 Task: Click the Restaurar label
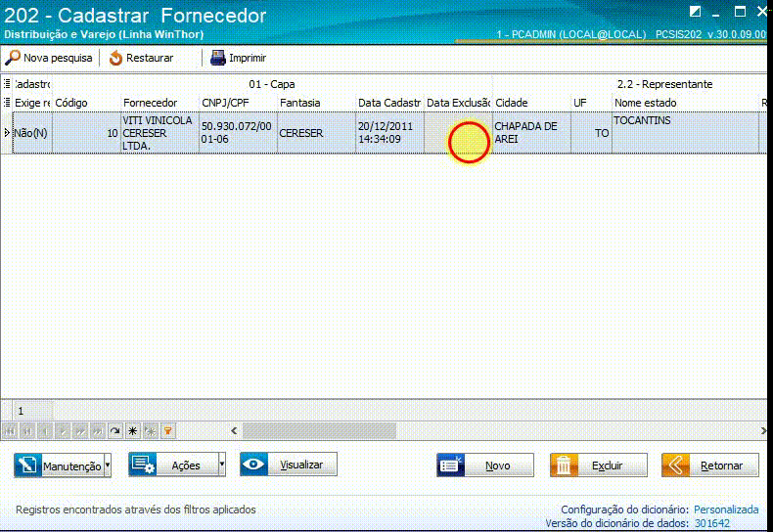pyautogui.click(x=150, y=58)
